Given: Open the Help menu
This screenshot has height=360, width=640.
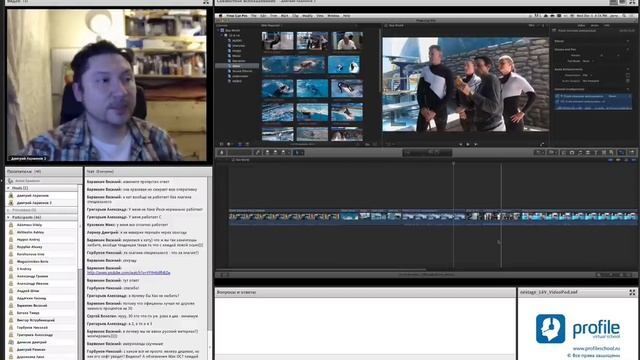Looking at the screenshot, I should click(347, 16).
